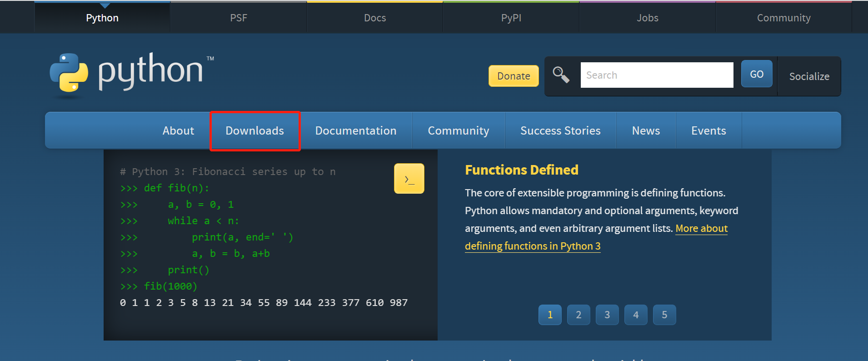Select slide 3 in the carousel

tap(607, 315)
